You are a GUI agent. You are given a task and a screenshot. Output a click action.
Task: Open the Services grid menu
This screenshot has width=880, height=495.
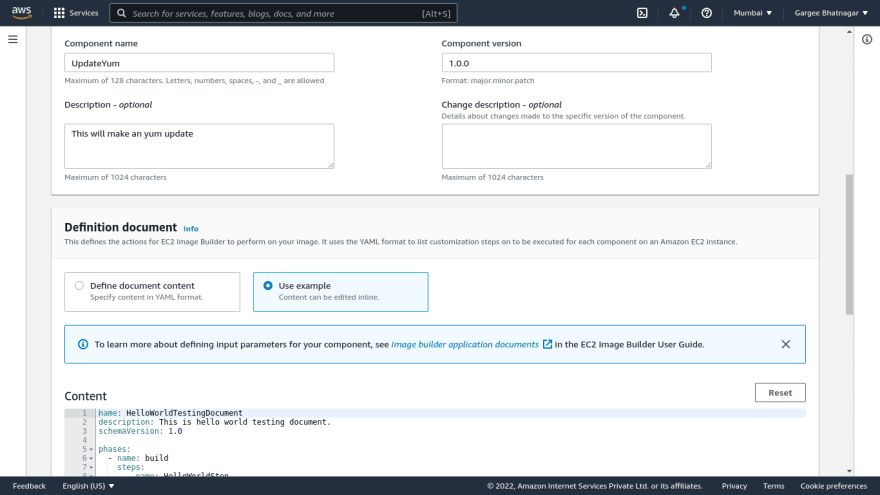tap(59, 13)
